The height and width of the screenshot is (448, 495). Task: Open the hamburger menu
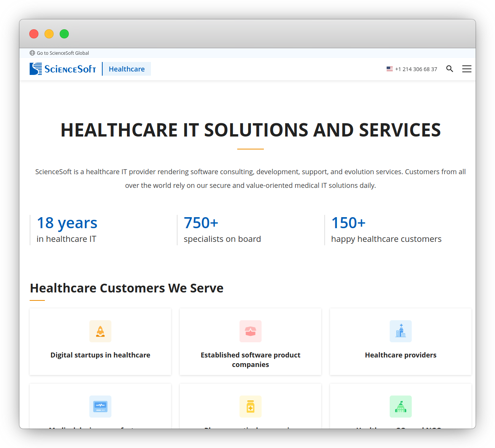point(467,69)
